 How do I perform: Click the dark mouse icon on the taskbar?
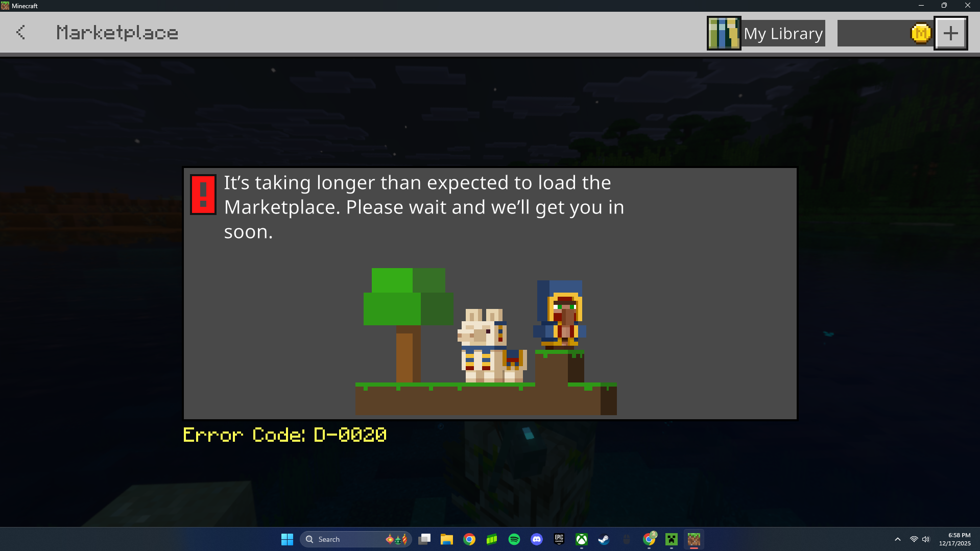tap(627, 539)
